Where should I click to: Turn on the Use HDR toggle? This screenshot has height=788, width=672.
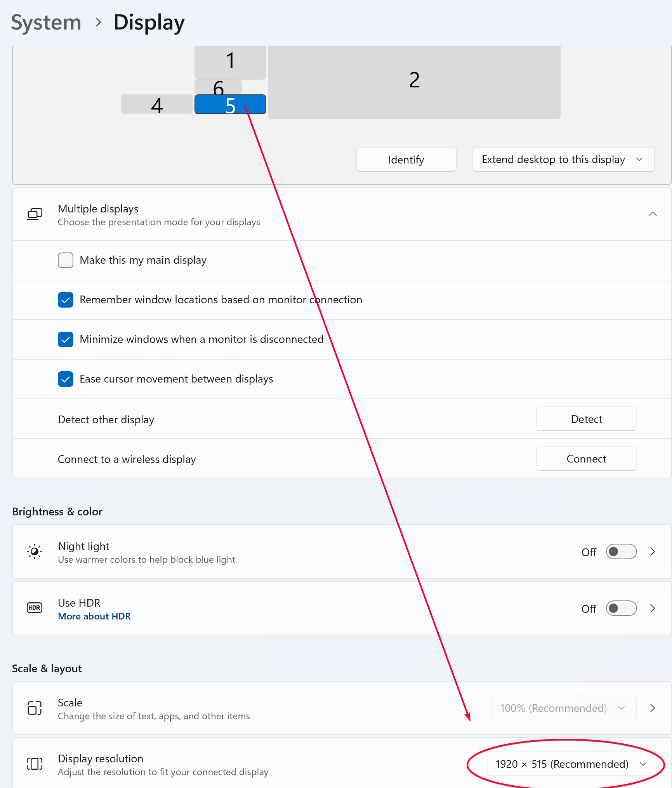(x=621, y=609)
